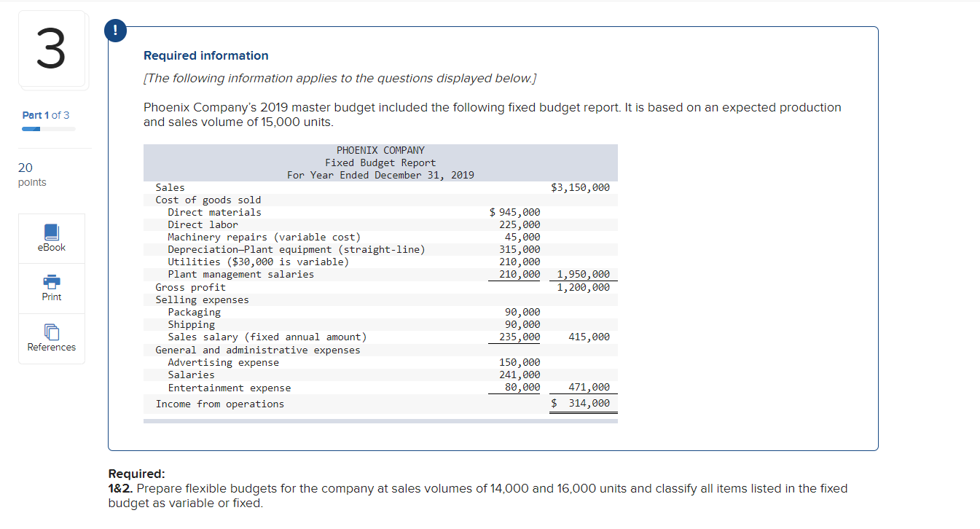
Task: Click the 225,000 direct labor value
Action: tap(520, 224)
